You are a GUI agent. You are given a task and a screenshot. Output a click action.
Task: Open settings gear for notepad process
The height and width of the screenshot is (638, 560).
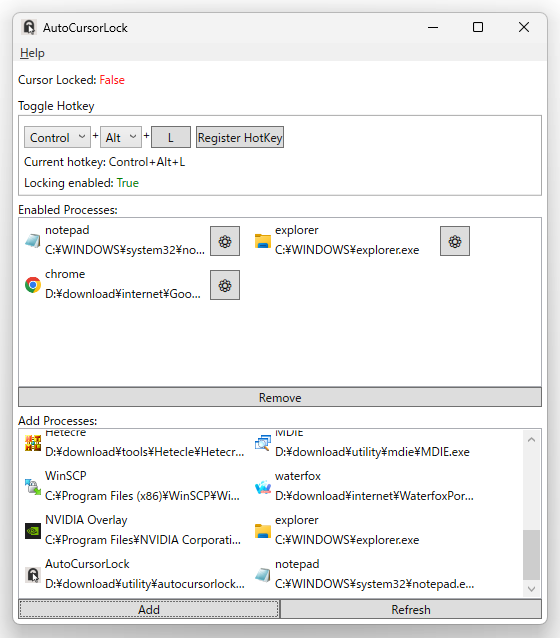point(225,241)
